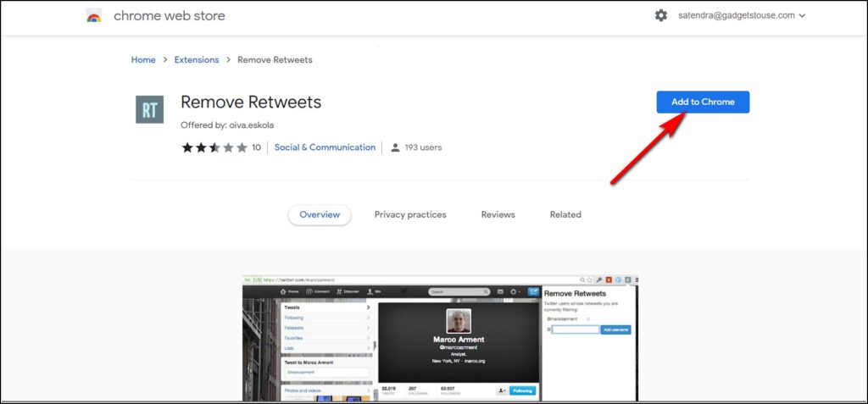
Task: Switch to the Privacy practices tab
Action: coord(410,215)
